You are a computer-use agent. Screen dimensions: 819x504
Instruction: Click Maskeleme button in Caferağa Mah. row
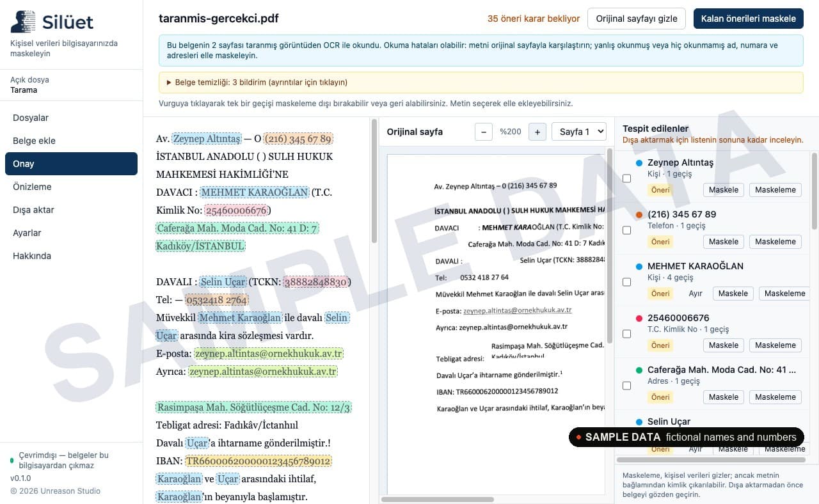tap(775, 397)
